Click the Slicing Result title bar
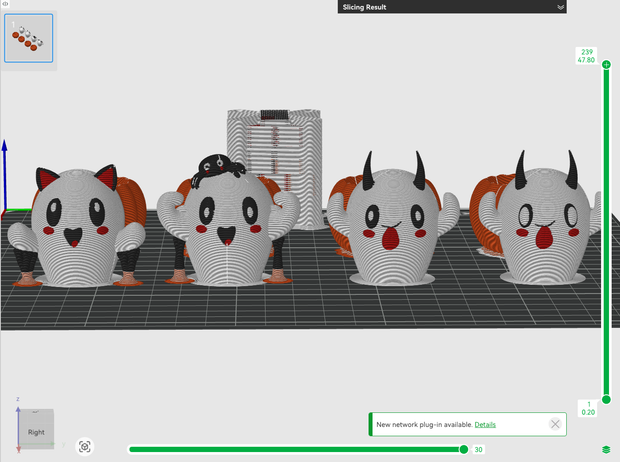The width and height of the screenshot is (620, 462). [452, 7]
